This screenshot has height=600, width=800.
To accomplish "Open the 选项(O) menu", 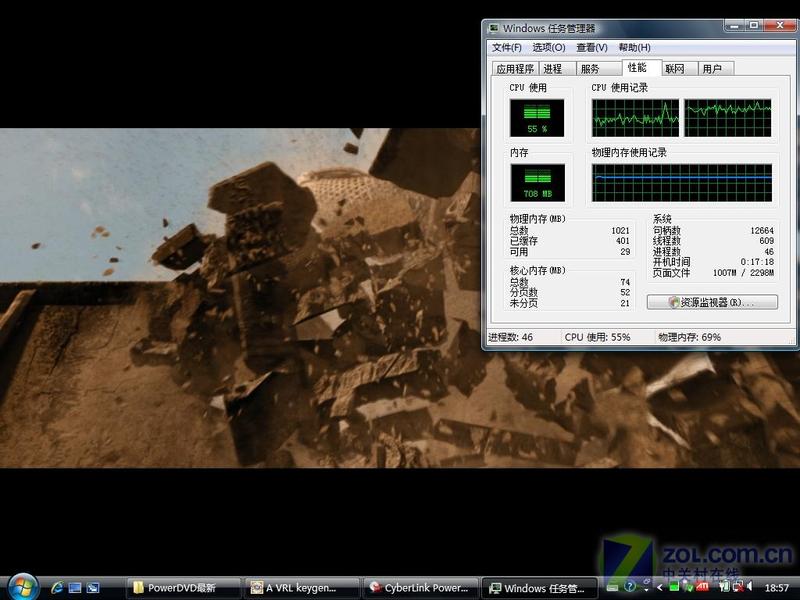I will (x=549, y=47).
